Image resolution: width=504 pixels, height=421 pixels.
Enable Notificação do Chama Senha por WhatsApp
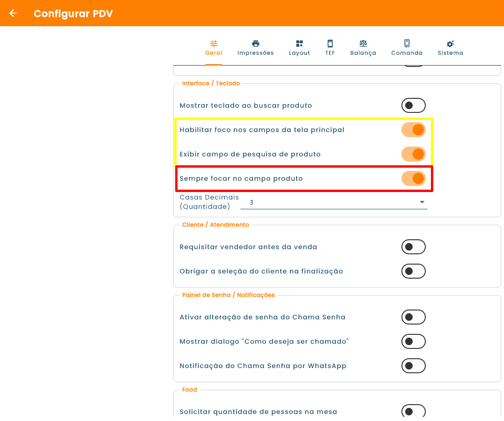click(413, 366)
